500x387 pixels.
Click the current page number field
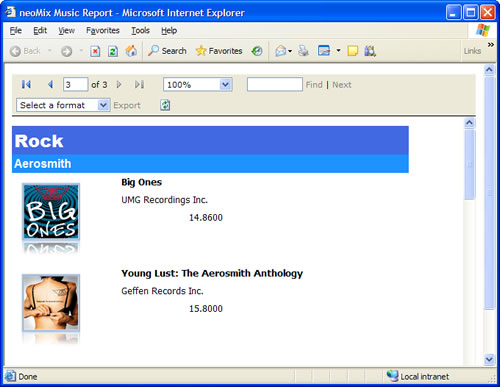pos(76,84)
